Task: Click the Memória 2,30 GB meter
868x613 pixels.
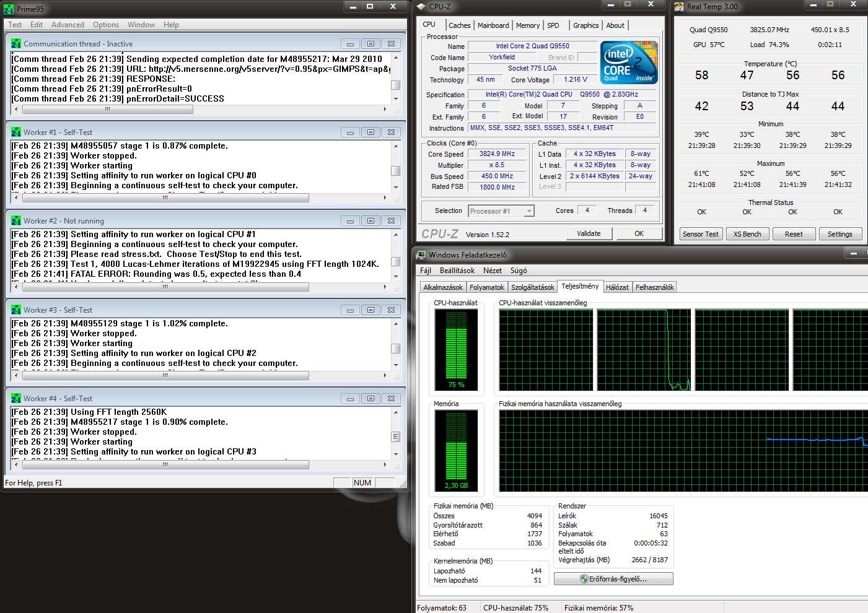Action: click(x=456, y=451)
